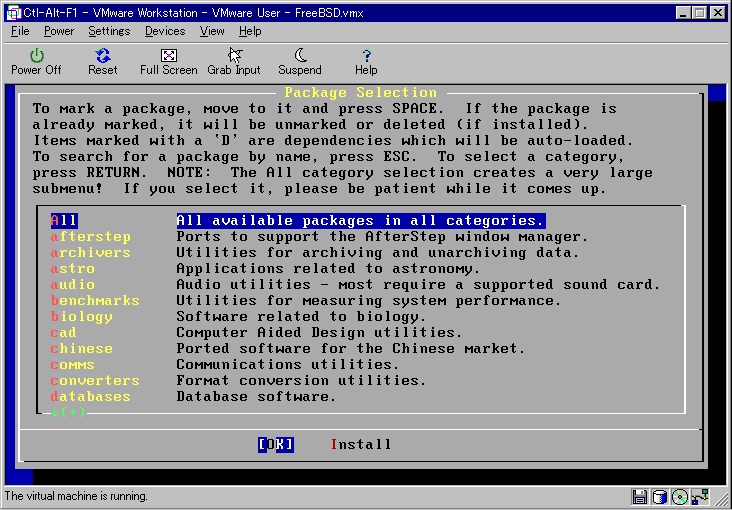732x510 pixels.
Task: Select the afterstep category
Action: click(91, 237)
